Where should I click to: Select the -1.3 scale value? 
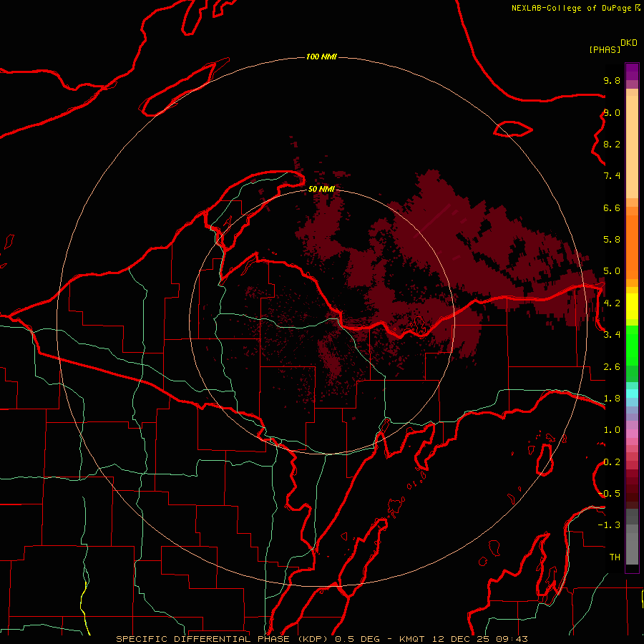610,525
